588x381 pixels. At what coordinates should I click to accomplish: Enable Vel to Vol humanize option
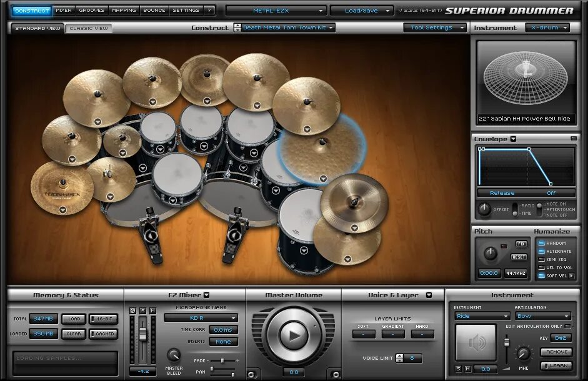(x=542, y=268)
